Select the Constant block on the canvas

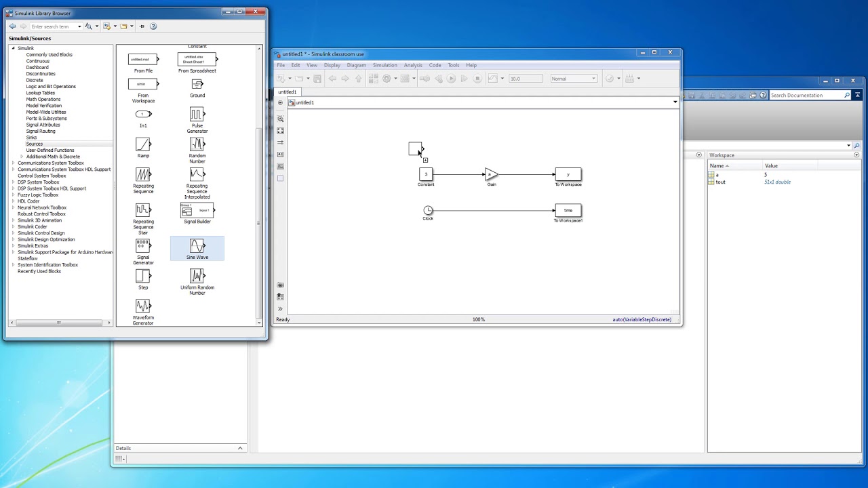426,174
